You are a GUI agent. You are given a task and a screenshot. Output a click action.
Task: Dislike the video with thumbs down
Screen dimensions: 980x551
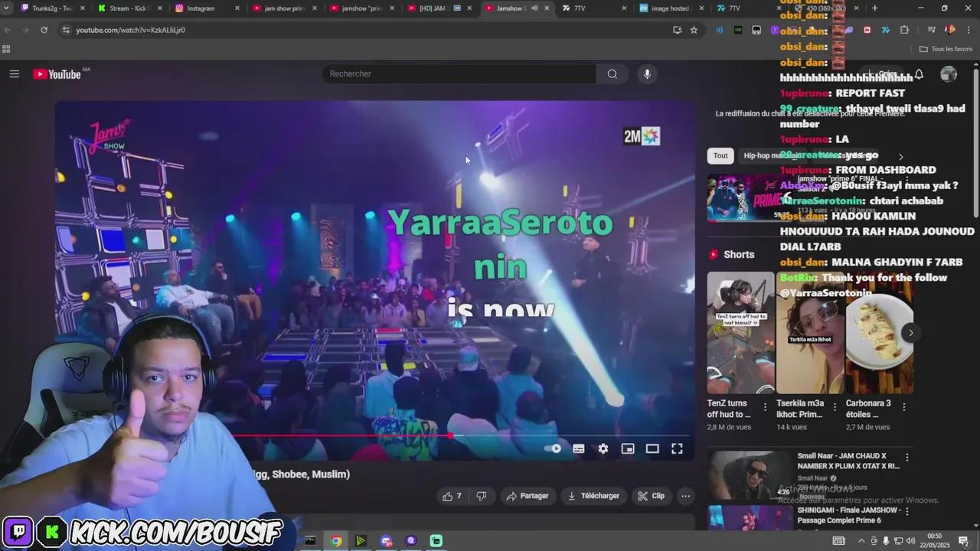pyautogui.click(x=481, y=496)
